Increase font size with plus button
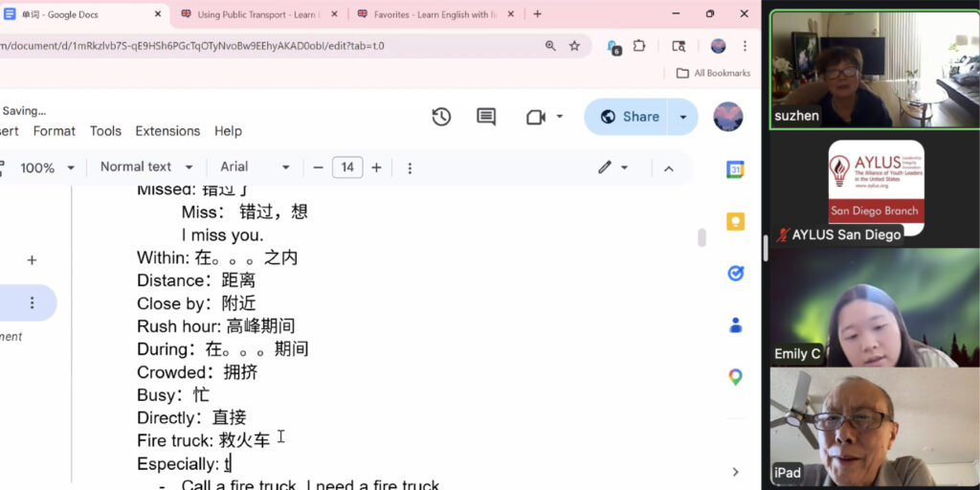980x490 pixels. pos(376,167)
